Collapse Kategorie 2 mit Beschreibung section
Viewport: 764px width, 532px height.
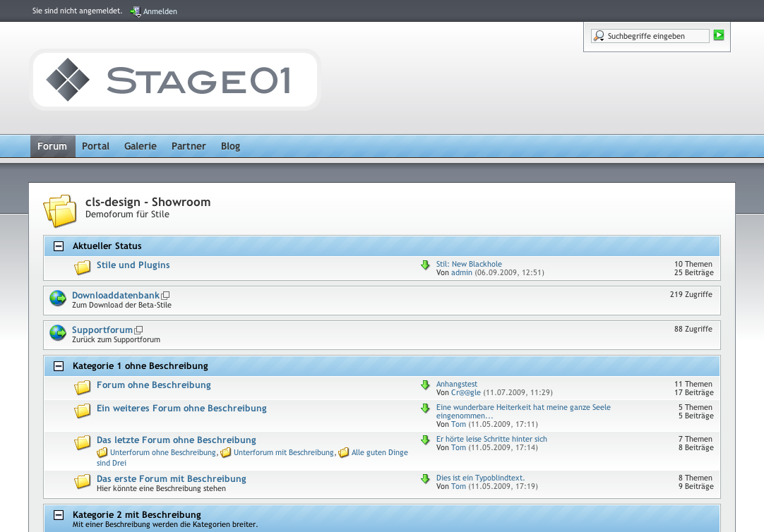click(x=59, y=515)
